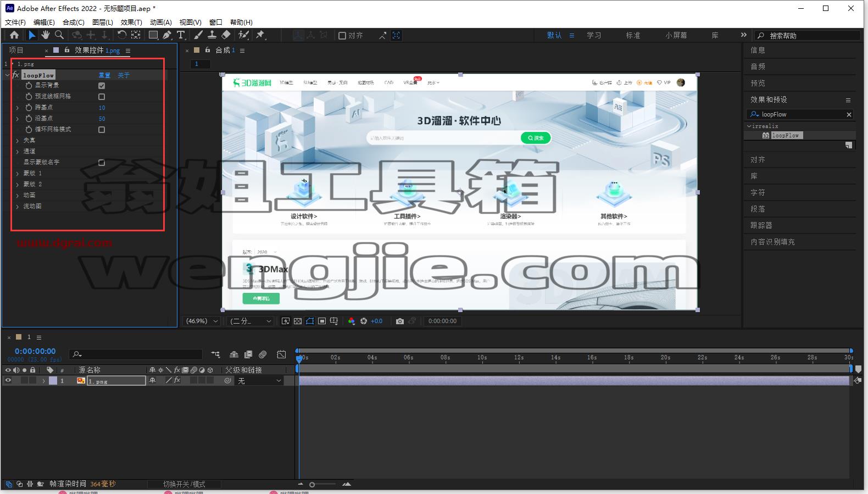
Task: Switch to the 标准 workspace
Action: tap(633, 35)
